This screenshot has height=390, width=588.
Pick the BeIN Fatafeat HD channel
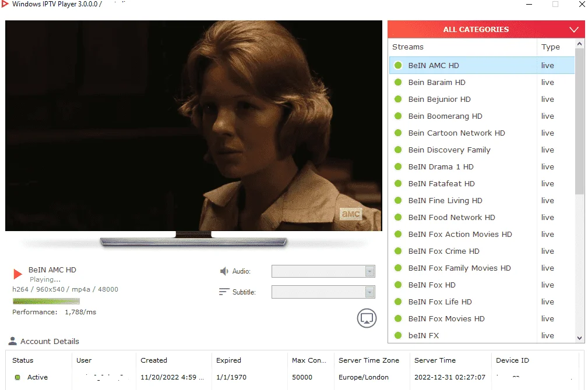point(482,183)
